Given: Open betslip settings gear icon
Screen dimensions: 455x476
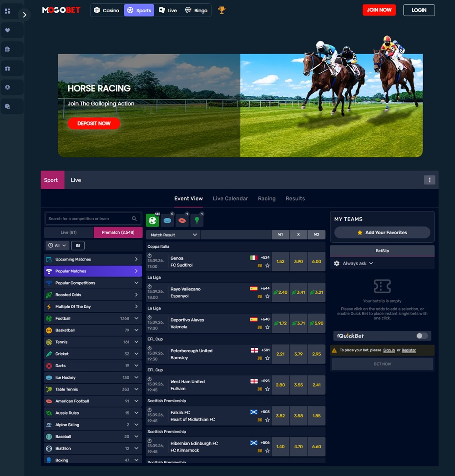Looking at the screenshot, I should [x=337, y=263].
